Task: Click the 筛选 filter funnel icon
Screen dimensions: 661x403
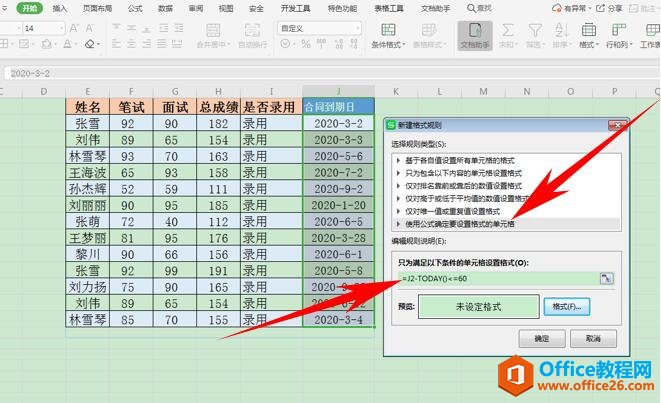Action: [x=535, y=32]
